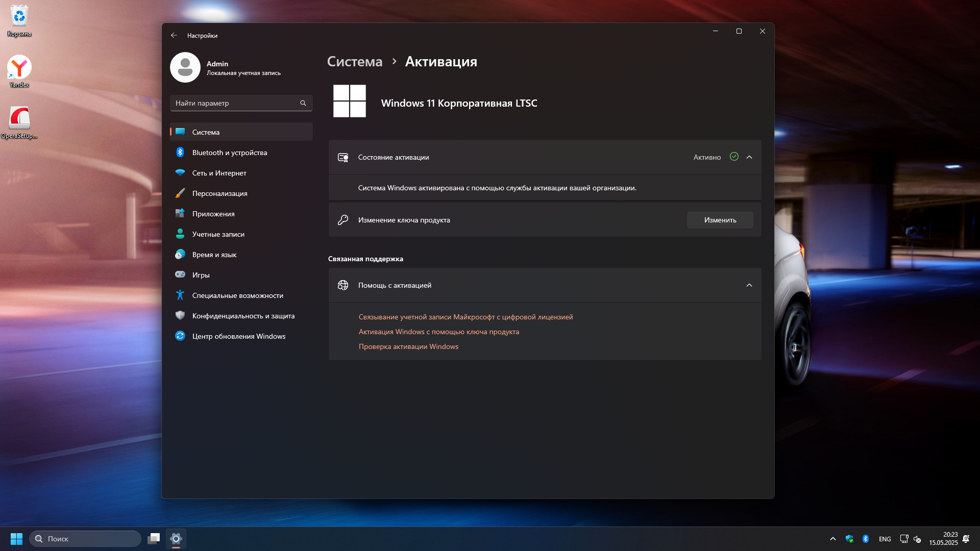
Task: Select the Yandex desktop shortcut
Action: coord(19,71)
